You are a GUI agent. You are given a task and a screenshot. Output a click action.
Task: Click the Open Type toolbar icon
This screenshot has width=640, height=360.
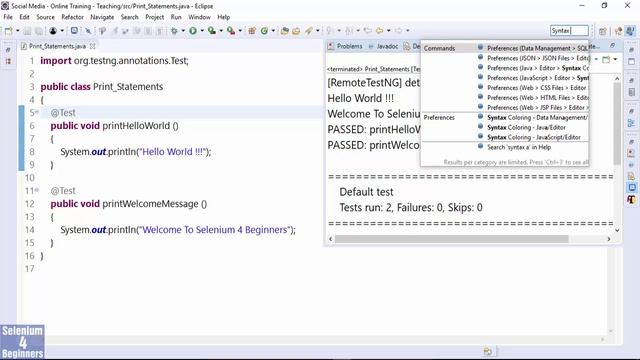tap(284, 31)
